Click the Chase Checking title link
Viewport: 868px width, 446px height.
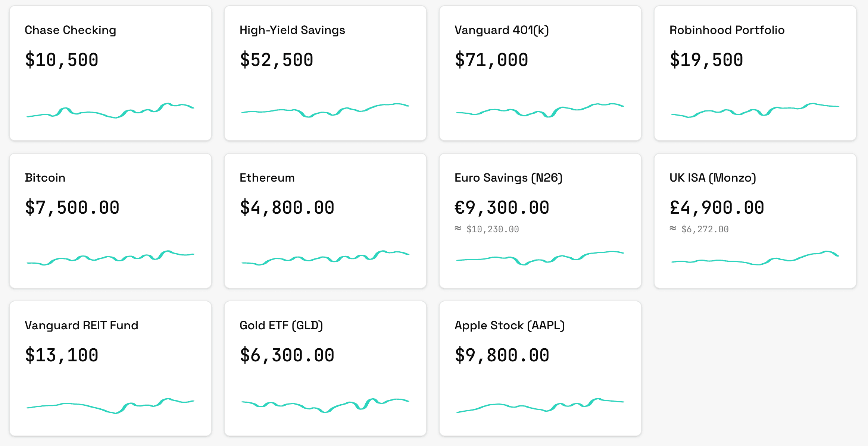point(70,30)
